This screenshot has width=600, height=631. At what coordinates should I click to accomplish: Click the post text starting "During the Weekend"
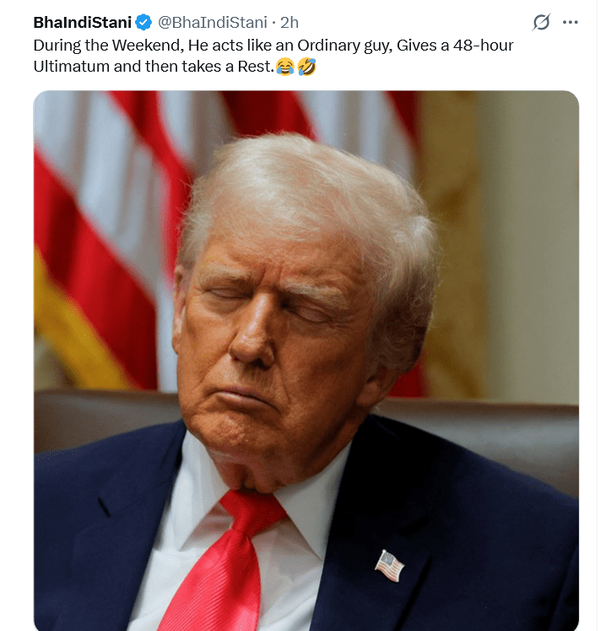[x=273, y=56]
